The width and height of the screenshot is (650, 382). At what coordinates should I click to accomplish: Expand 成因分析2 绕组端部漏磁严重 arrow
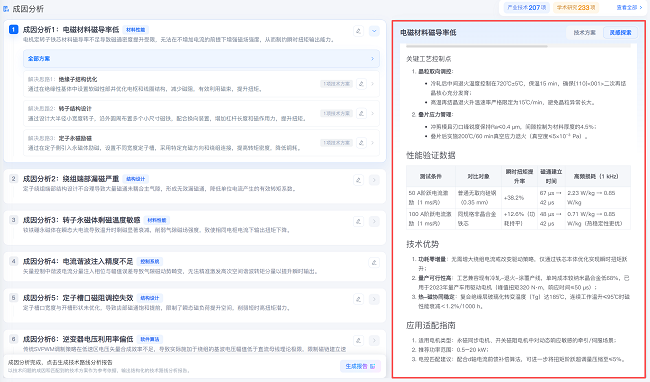point(374,180)
